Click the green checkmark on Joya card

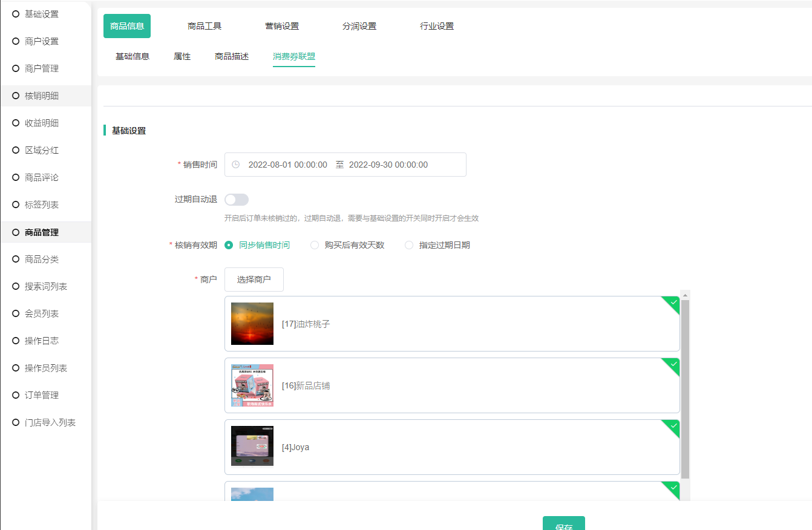pyautogui.click(x=673, y=426)
